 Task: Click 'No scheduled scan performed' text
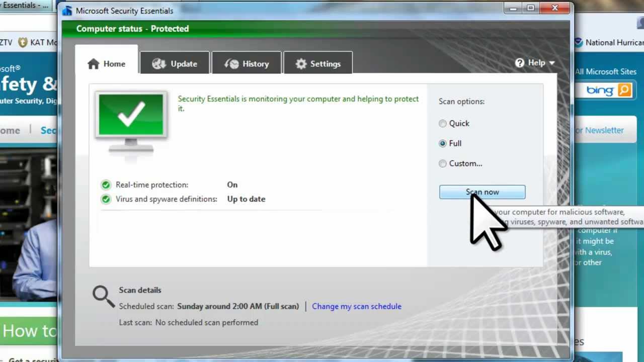pos(207,322)
